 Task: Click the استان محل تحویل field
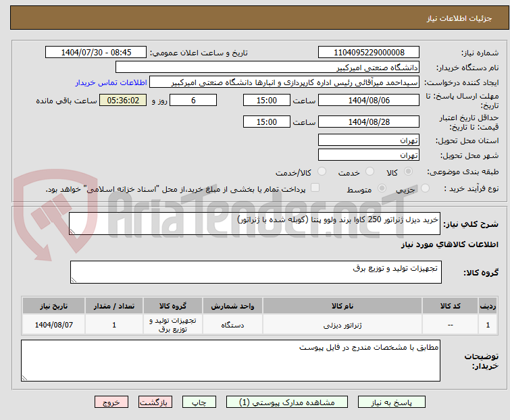[369, 140]
